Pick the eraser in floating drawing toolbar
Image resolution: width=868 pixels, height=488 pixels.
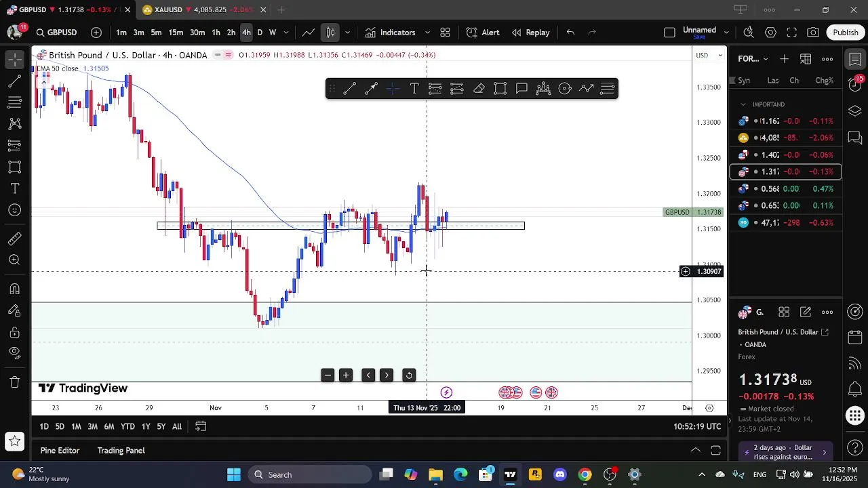pos(479,89)
